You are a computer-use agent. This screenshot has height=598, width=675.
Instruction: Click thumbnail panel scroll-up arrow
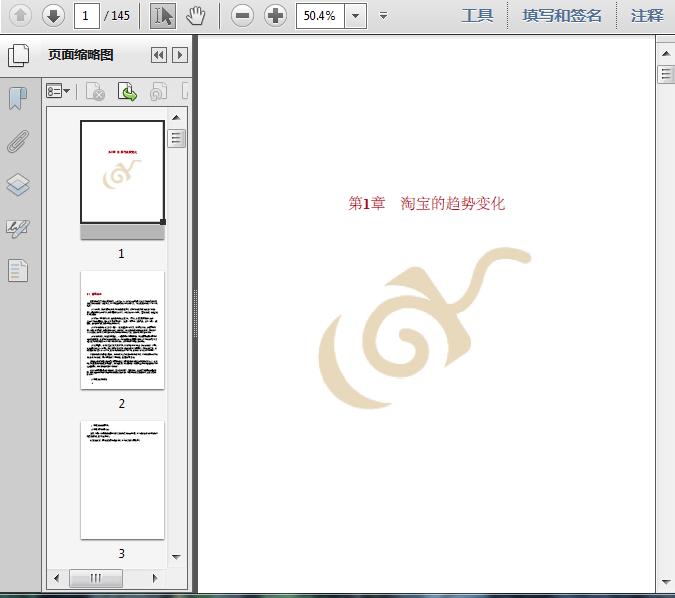(x=176, y=118)
